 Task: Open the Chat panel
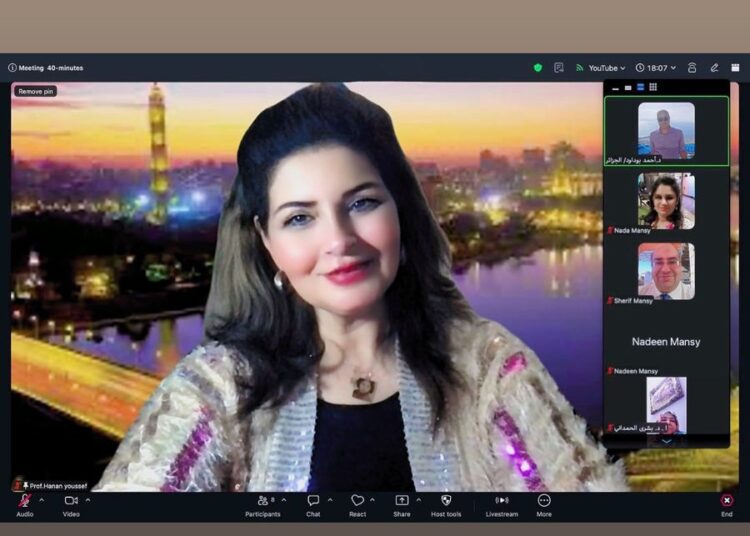(313, 505)
